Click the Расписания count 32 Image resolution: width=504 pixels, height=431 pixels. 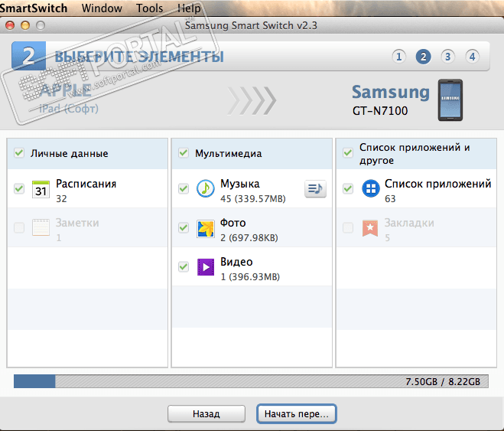pyautogui.click(x=61, y=199)
